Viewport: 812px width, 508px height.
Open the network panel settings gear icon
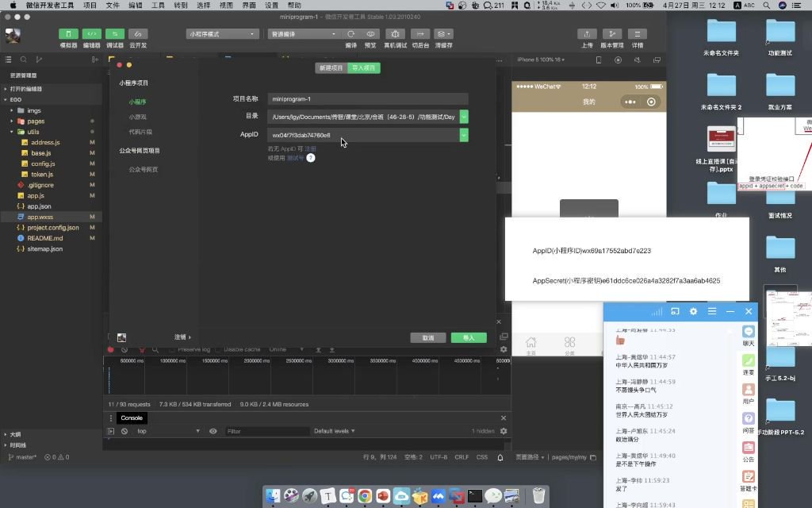(504, 350)
